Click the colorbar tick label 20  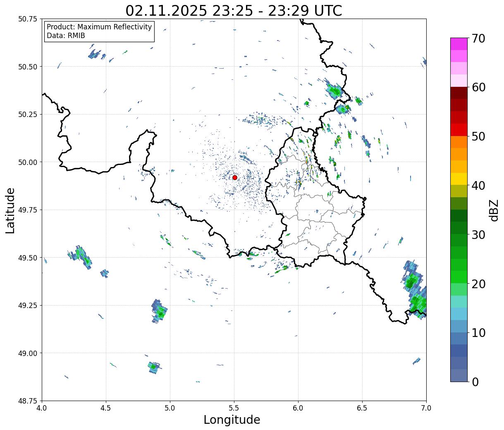coord(479,284)
